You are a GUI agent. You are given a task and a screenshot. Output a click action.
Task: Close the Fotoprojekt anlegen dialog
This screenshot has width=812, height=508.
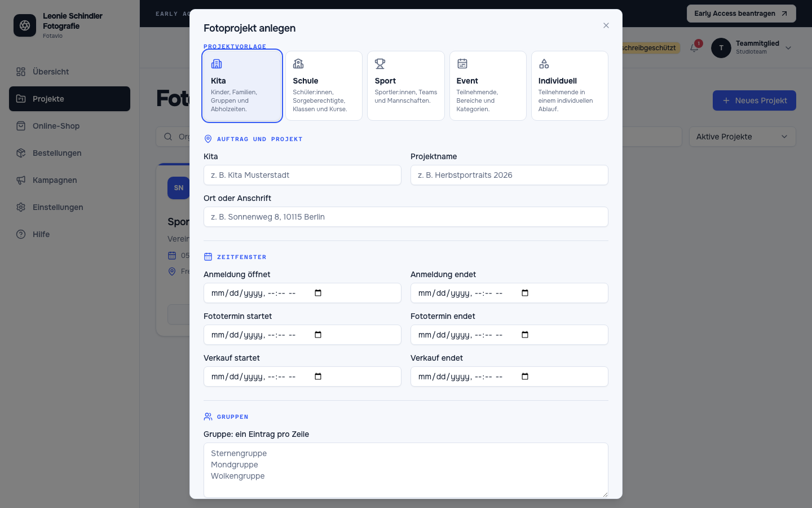coord(606,25)
